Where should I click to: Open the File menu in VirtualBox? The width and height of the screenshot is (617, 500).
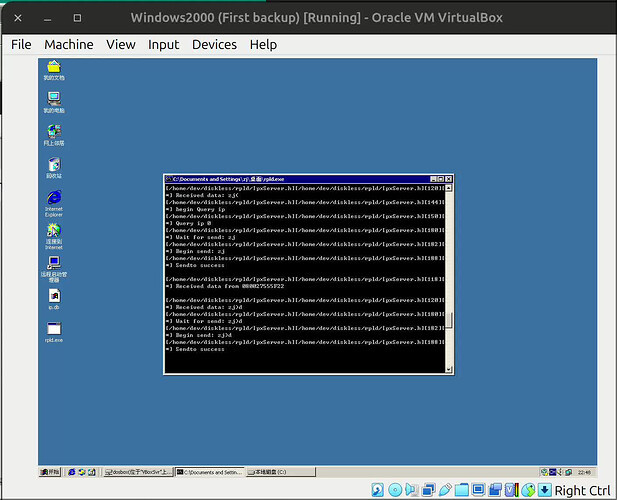[21, 44]
